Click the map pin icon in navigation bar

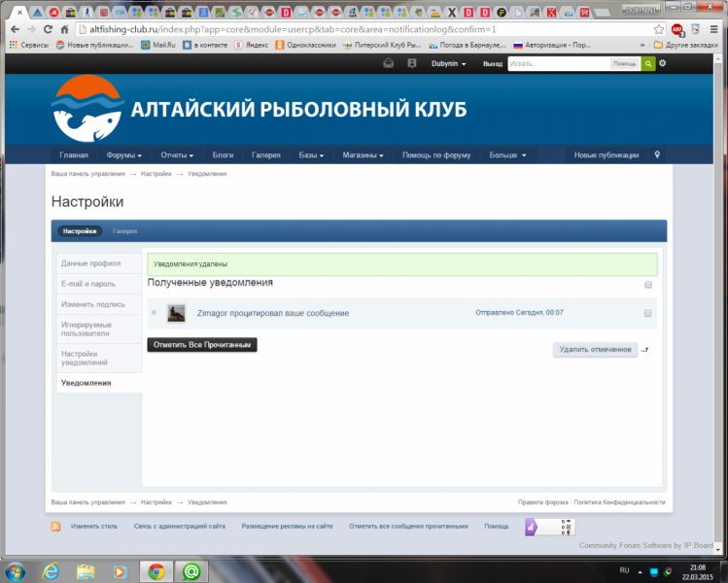[x=657, y=154]
